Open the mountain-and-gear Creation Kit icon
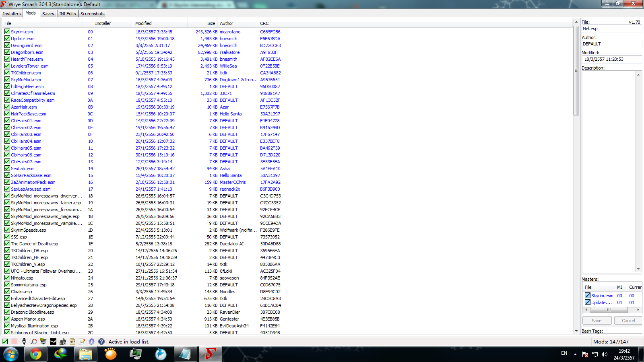 pyautogui.click(x=63, y=341)
